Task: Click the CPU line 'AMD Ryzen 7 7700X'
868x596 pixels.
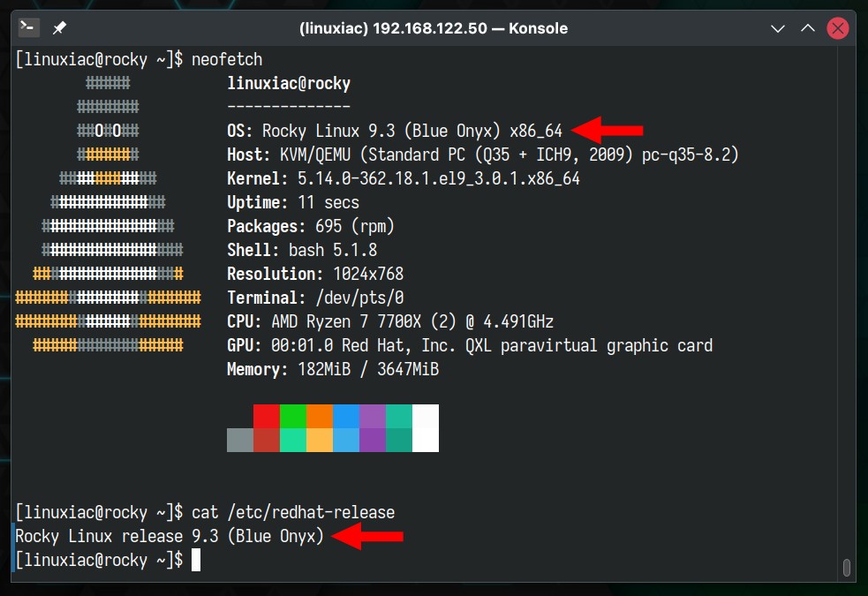Action: pos(346,321)
